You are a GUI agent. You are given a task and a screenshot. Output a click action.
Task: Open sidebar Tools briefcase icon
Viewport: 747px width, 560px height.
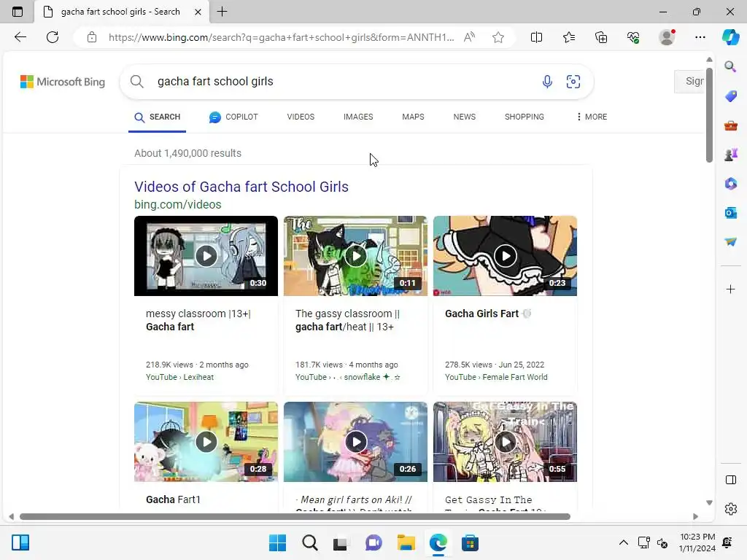point(730,125)
